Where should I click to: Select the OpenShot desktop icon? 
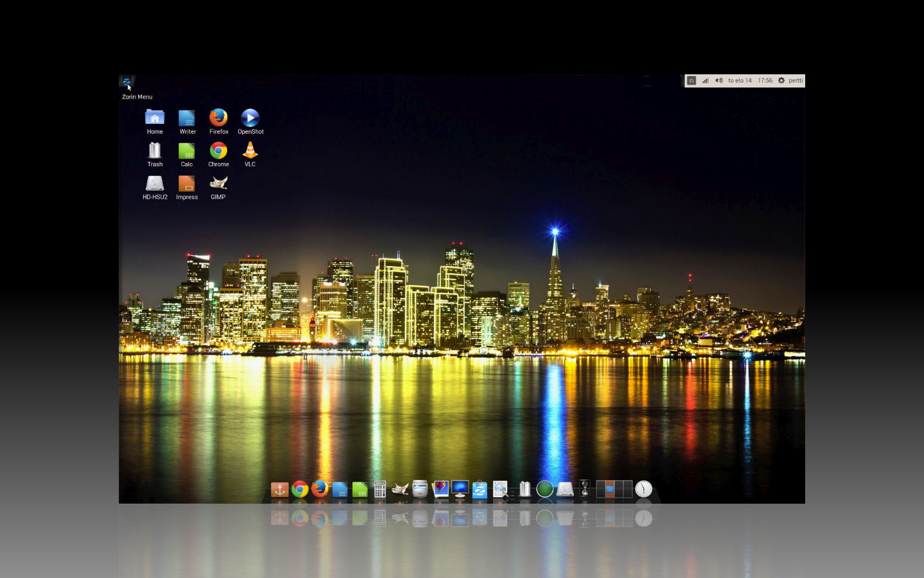point(250,118)
